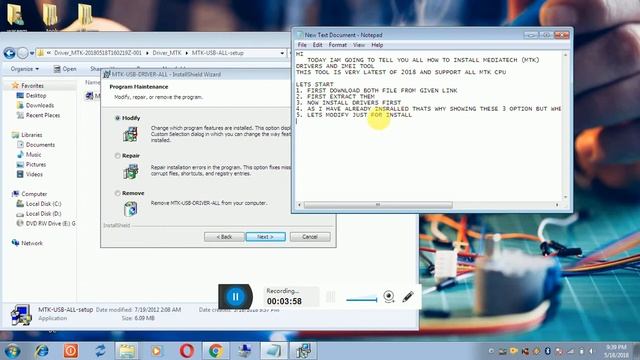Viewport: 640px width, 360px height.
Task: Cancel the InstallShield Wizard
Action: [310, 237]
